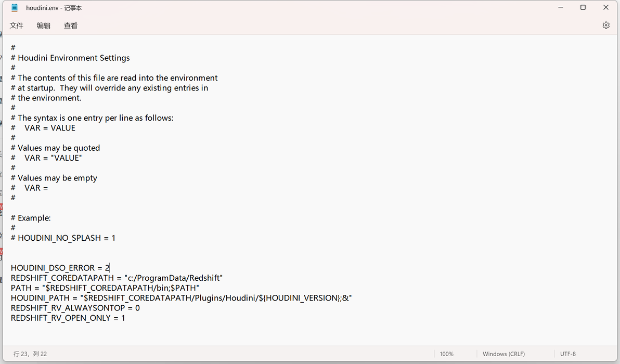Click the # VAR = "VALUE" line
620x364 pixels.
click(x=46, y=158)
